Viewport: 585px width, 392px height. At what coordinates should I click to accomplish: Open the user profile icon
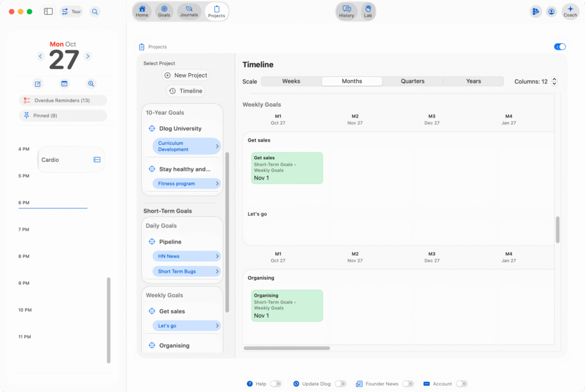(x=551, y=11)
